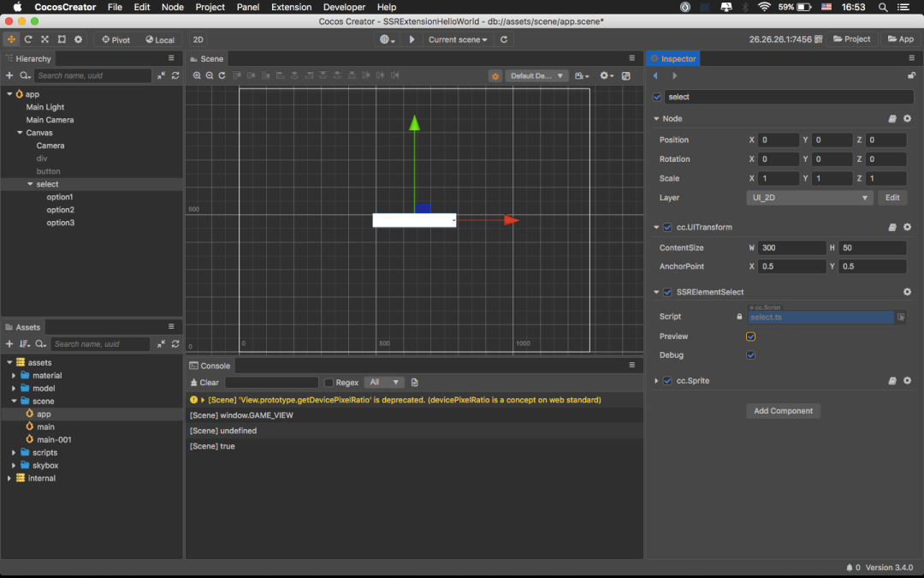
Task: Select the Move transform tool
Action: 11,39
